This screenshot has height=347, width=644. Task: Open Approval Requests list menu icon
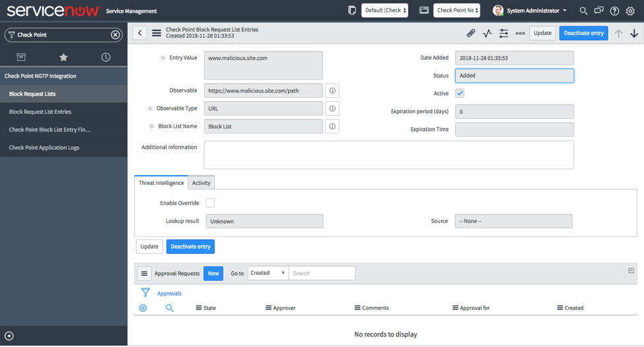tap(144, 274)
